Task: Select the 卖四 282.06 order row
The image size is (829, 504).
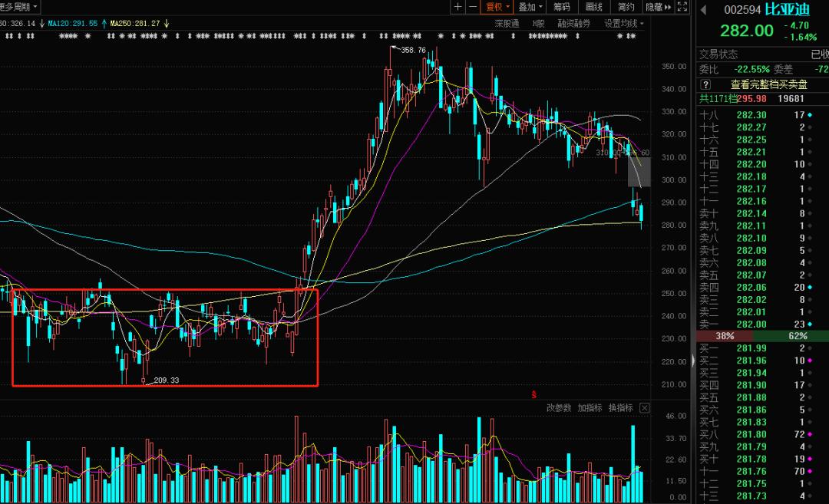Action: (x=762, y=288)
